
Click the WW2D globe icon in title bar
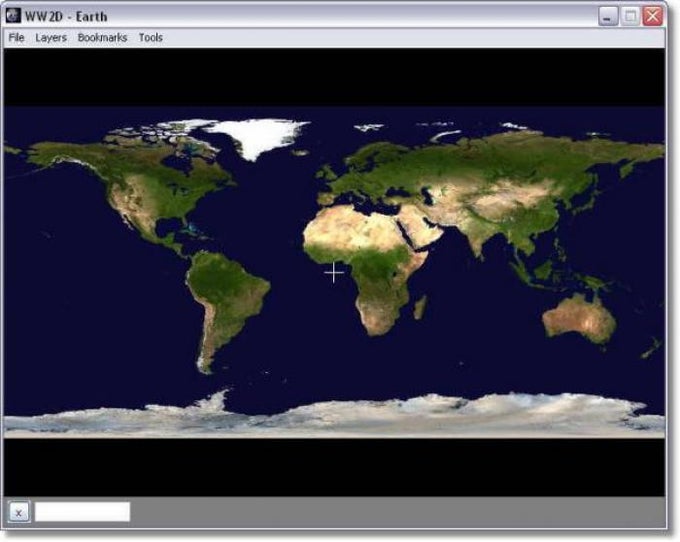(13, 16)
